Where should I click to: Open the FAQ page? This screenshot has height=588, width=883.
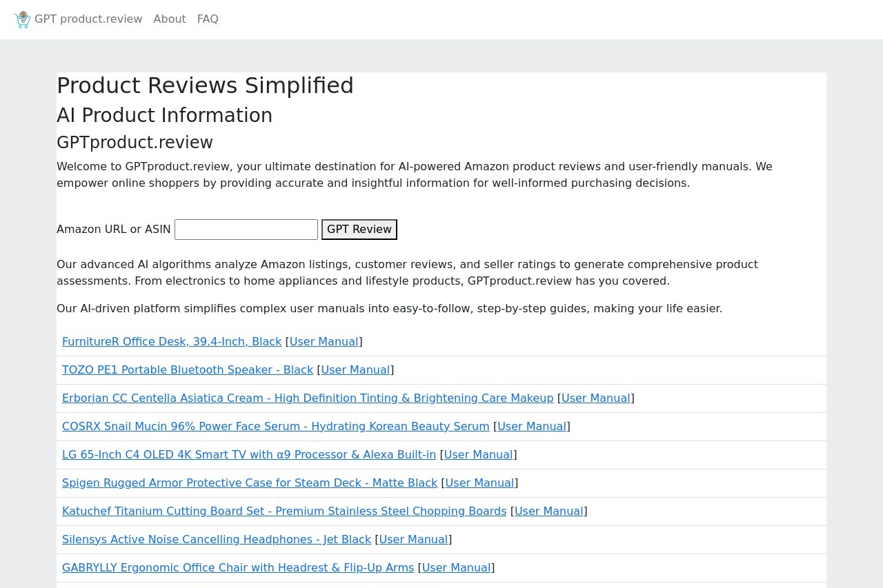click(x=208, y=19)
